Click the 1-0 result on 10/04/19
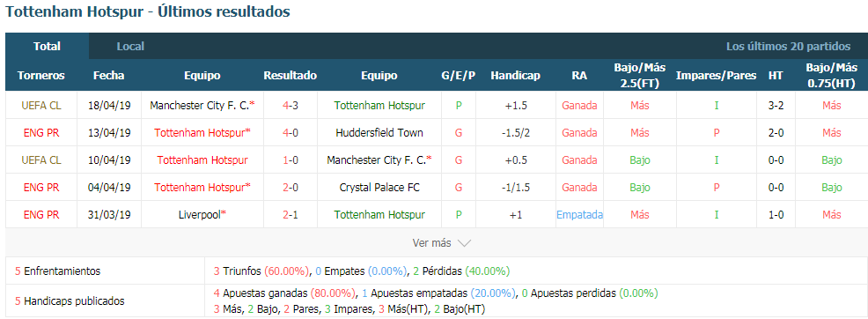 (x=291, y=160)
